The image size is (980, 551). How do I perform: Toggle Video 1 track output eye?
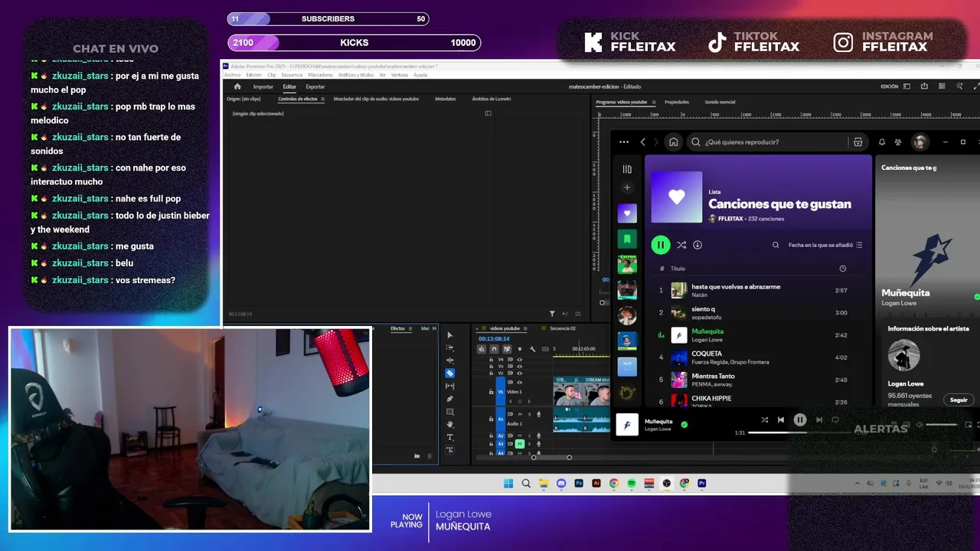[519, 382]
